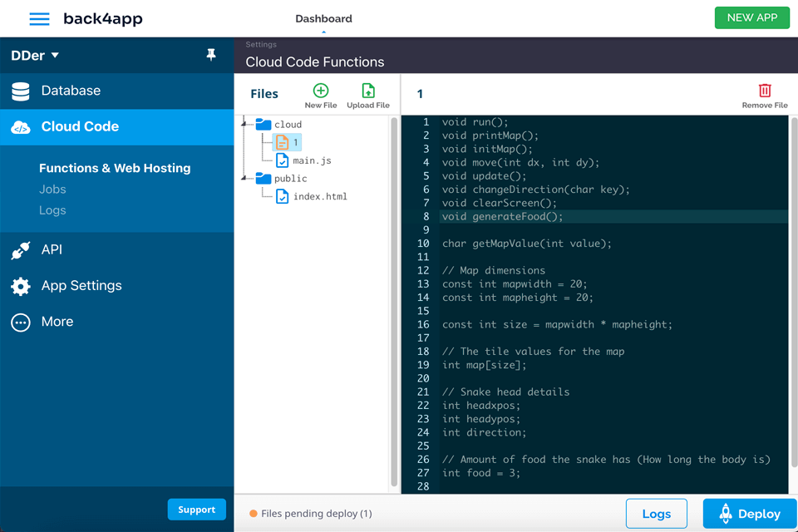The width and height of the screenshot is (798, 532).
Task: Open the hamburger menu icon
Action: coord(39,19)
